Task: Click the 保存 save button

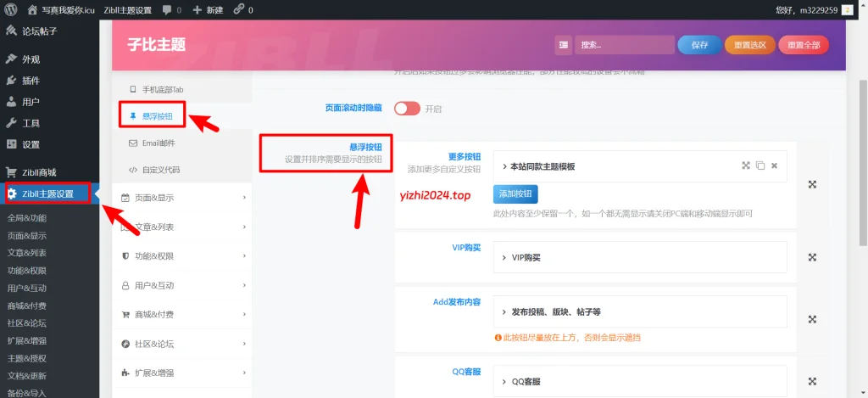Action: (699, 46)
